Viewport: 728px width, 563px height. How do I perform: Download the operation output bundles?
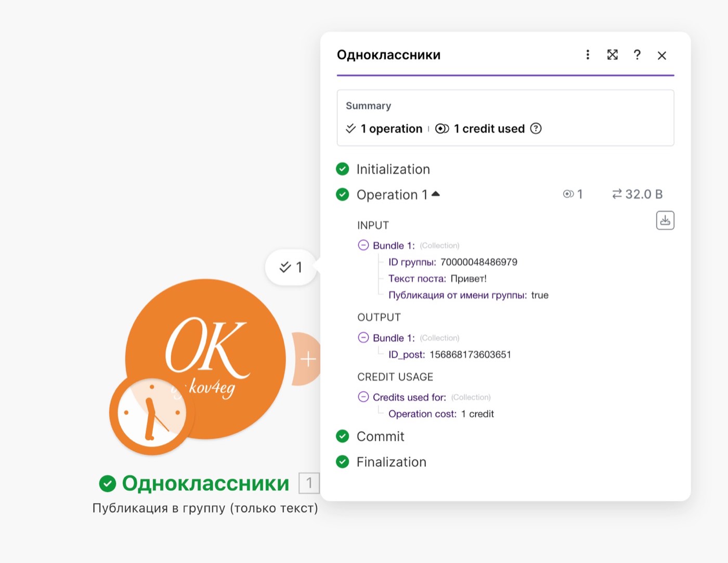[665, 220]
